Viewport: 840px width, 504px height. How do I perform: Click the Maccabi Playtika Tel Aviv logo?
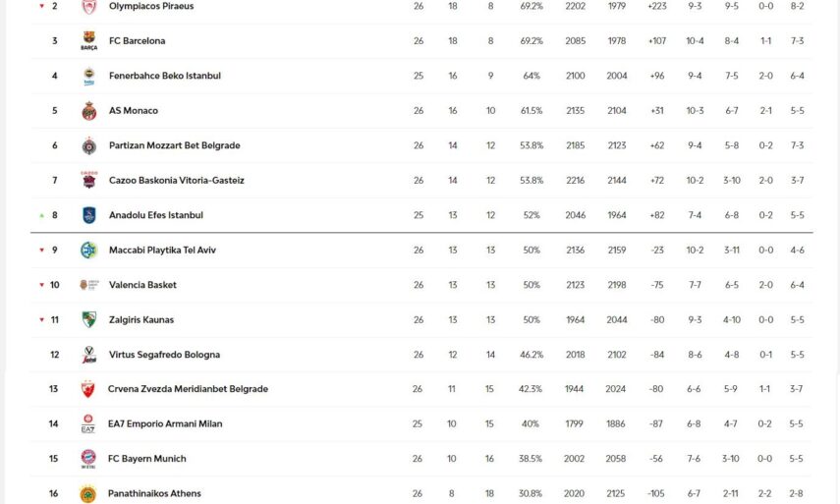pos(88,250)
